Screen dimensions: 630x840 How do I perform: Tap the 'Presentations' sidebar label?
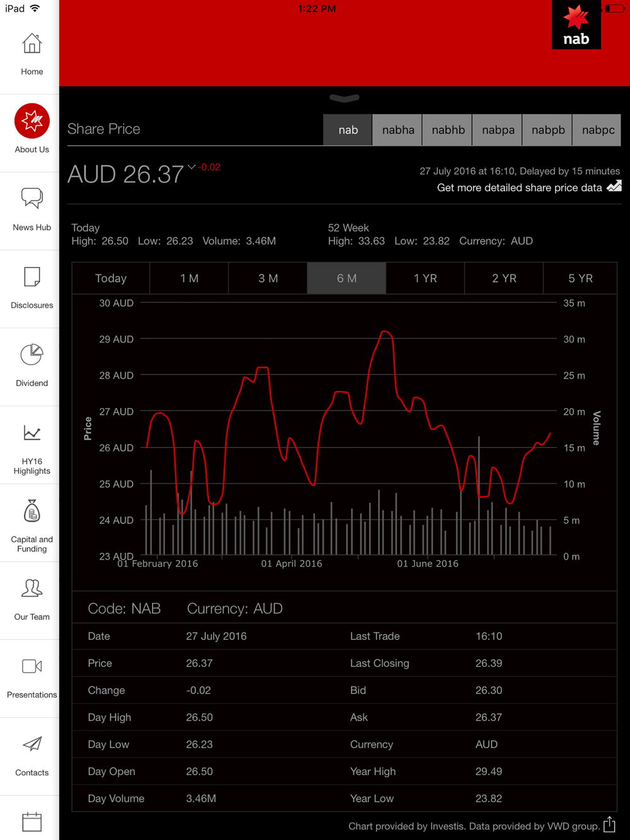pyautogui.click(x=32, y=695)
